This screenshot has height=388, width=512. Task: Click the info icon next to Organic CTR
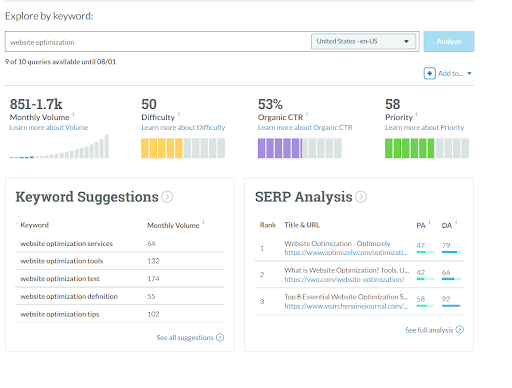pyautogui.click(x=307, y=114)
